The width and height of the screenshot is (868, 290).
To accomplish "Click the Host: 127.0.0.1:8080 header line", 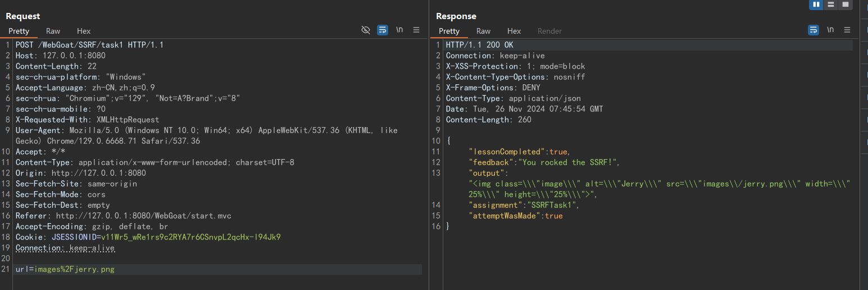I will [x=60, y=56].
